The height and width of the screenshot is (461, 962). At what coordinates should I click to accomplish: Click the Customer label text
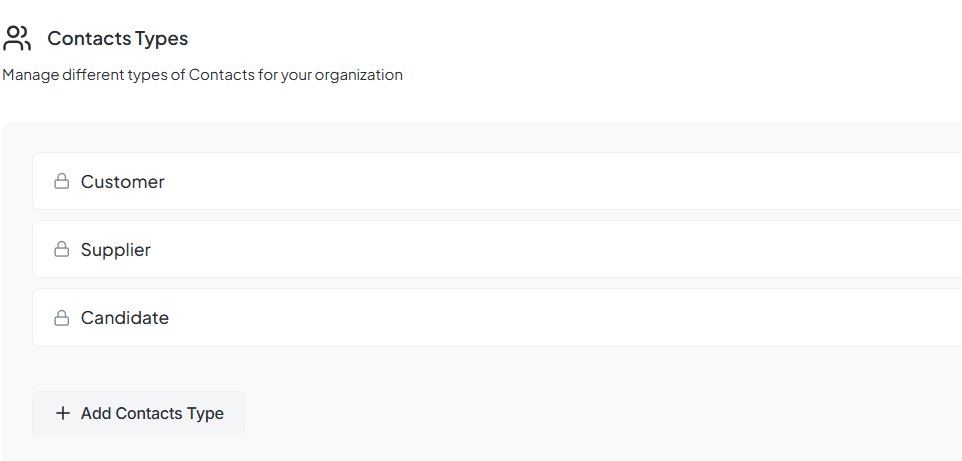pos(122,182)
